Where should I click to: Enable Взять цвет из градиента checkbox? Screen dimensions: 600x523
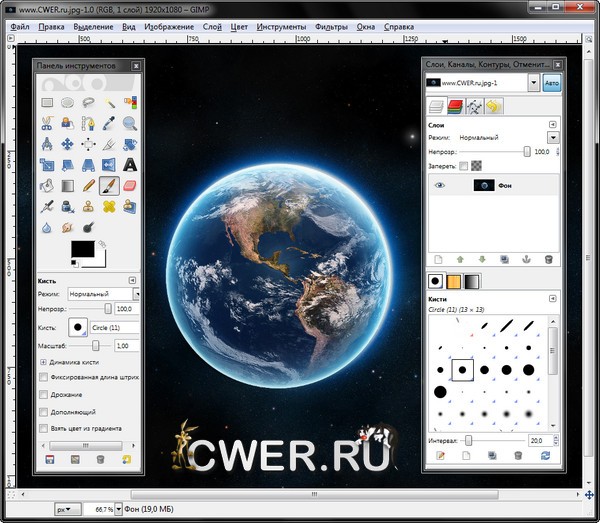coord(43,428)
